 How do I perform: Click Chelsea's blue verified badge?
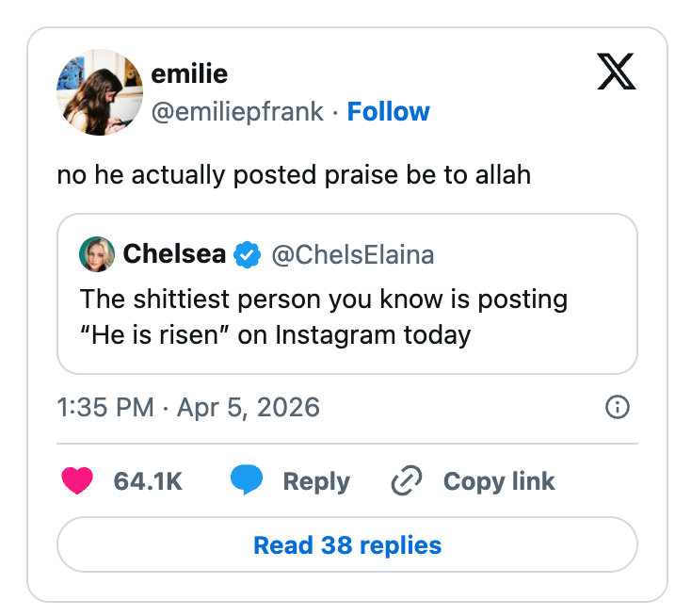(x=248, y=254)
